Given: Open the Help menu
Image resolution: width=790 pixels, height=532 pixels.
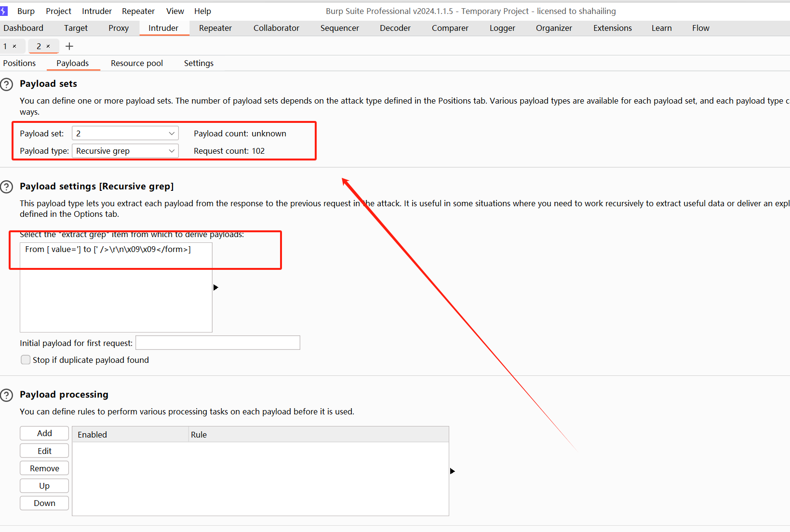Looking at the screenshot, I should click(202, 11).
